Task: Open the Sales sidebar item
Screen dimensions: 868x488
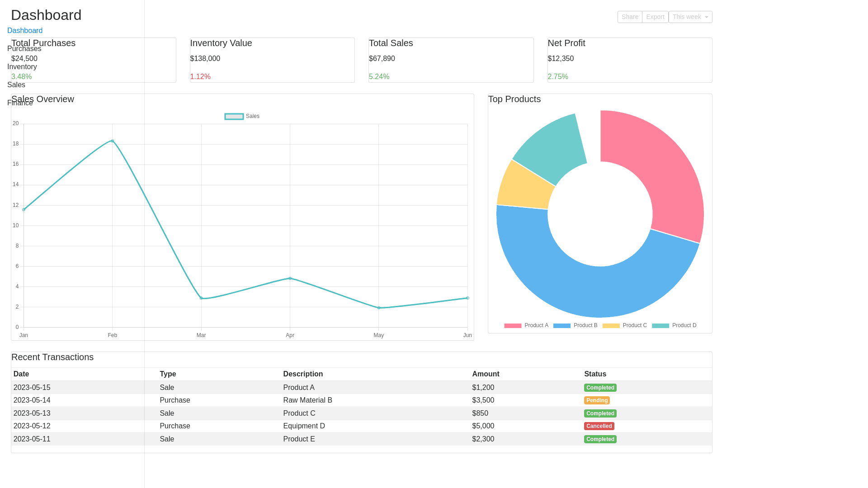Action: (x=16, y=84)
